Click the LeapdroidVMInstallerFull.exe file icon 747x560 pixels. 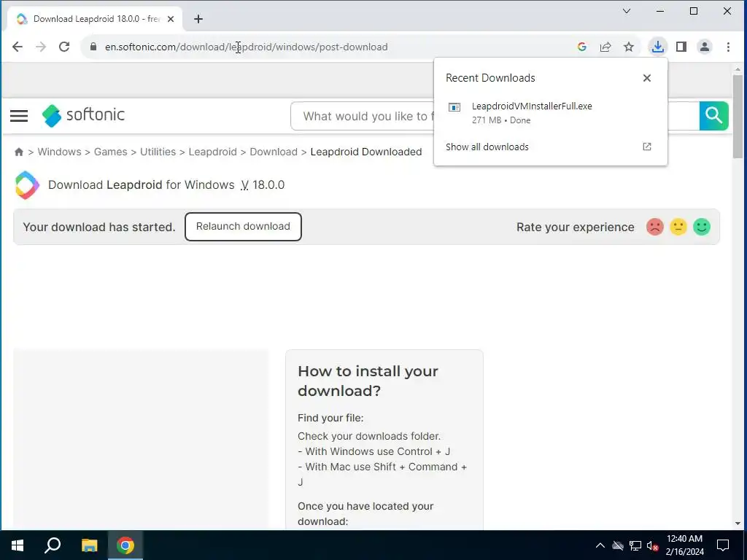click(454, 108)
